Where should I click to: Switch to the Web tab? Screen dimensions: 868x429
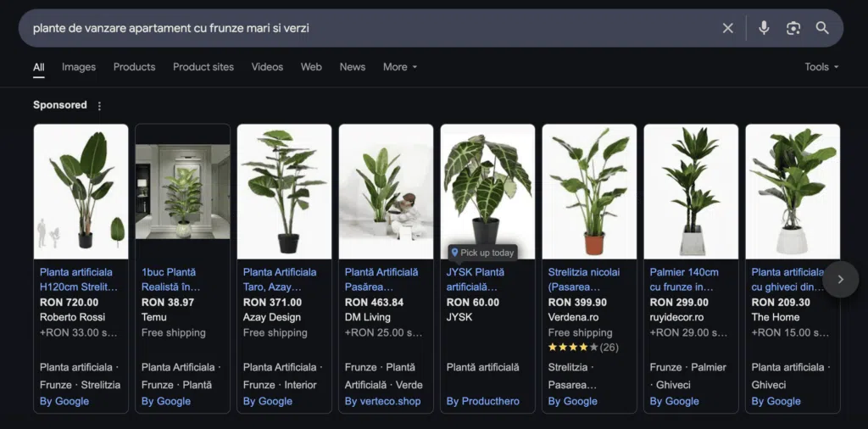(x=311, y=67)
